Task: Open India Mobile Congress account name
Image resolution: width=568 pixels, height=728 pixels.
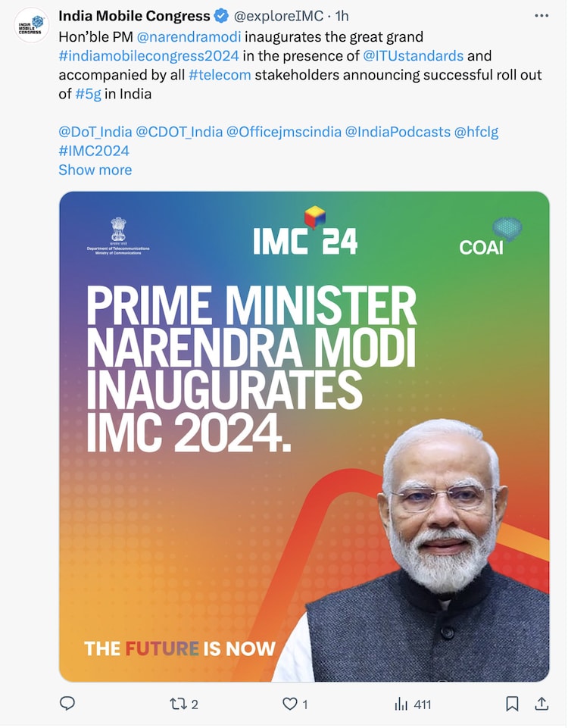Action: (x=134, y=16)
